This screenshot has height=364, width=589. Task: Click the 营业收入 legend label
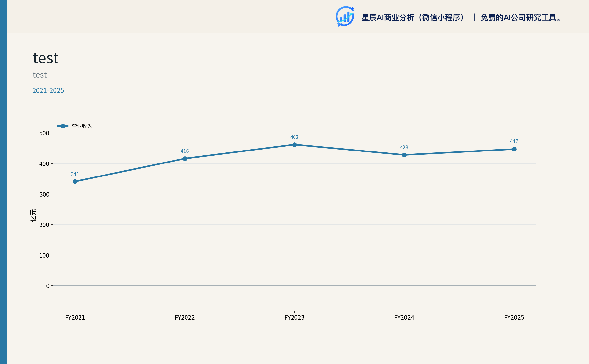pos(82,126)
